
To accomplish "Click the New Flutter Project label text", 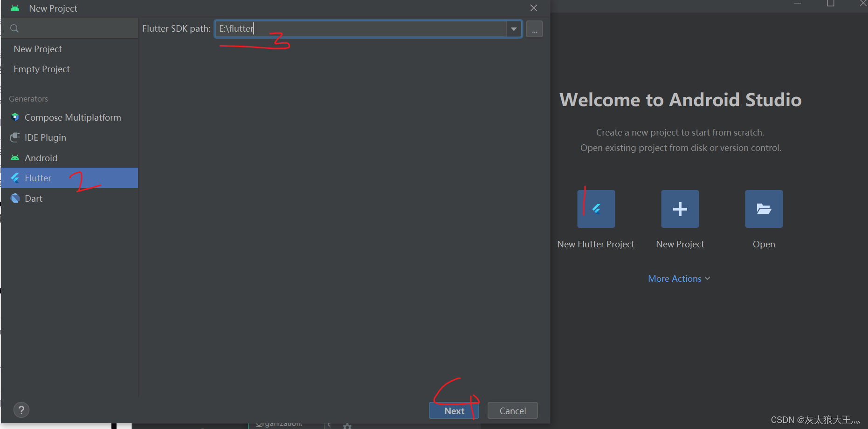I will pyautogui.click(x=596, y=244).
